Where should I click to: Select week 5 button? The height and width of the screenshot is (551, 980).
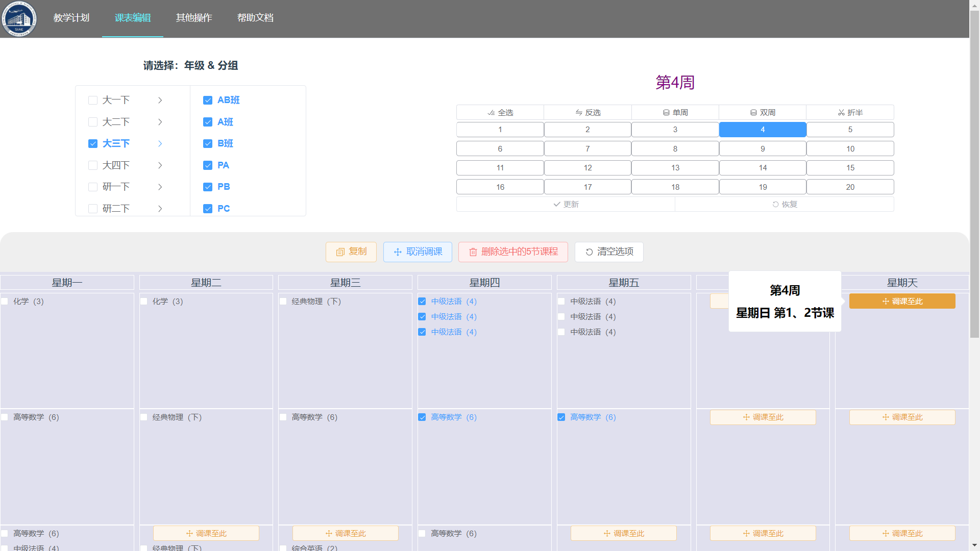(850, 130)
